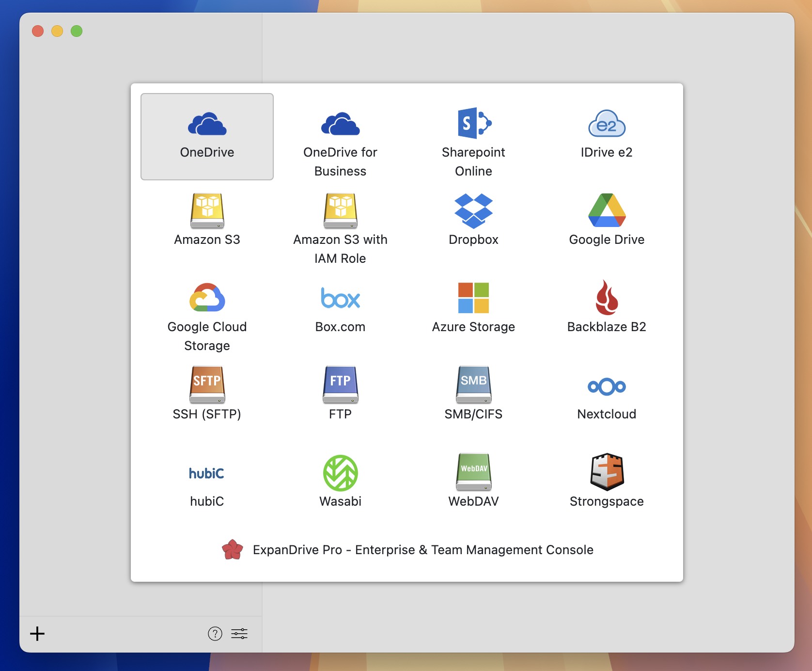Select the WebDAV drive icon
Screen dimensions: 812x671
474,472
